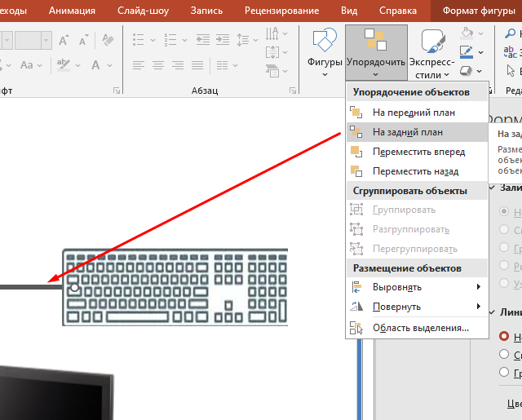The width and height of the screenshot is (522, 420).
Task: Open the paragraph dialog launcher in Абзац
Action: 293,91
